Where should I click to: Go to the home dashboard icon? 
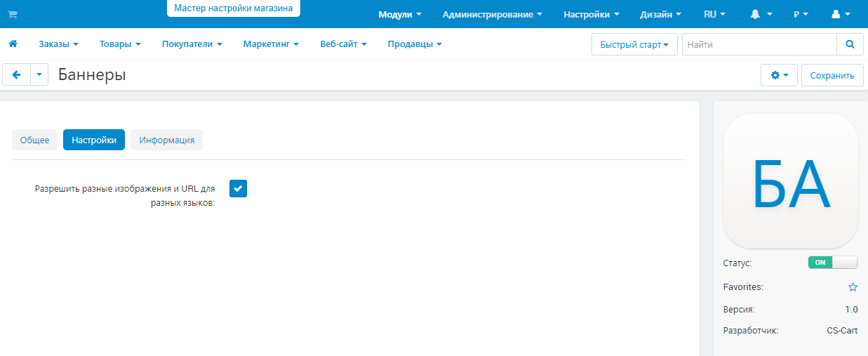[x=13, y=44]
